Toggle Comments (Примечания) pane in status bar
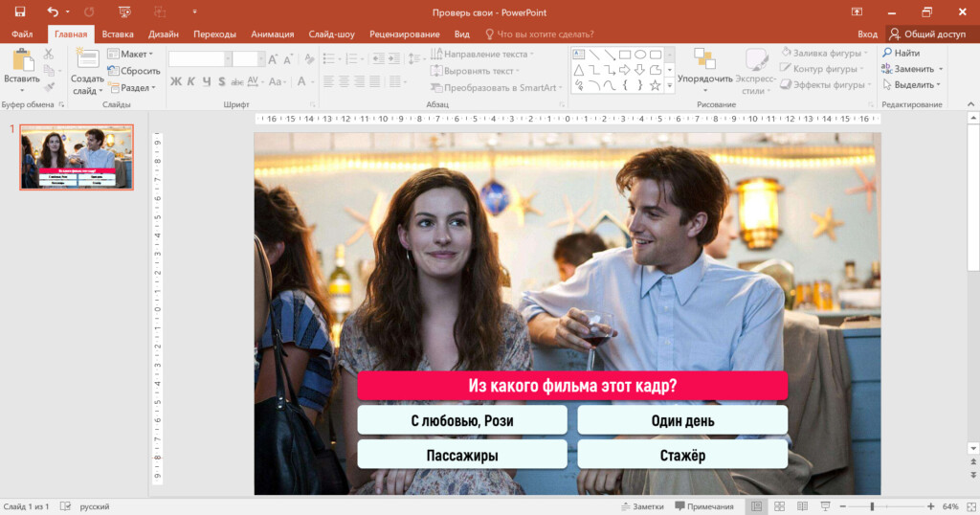980x515 pixels. tap(704, 506)
